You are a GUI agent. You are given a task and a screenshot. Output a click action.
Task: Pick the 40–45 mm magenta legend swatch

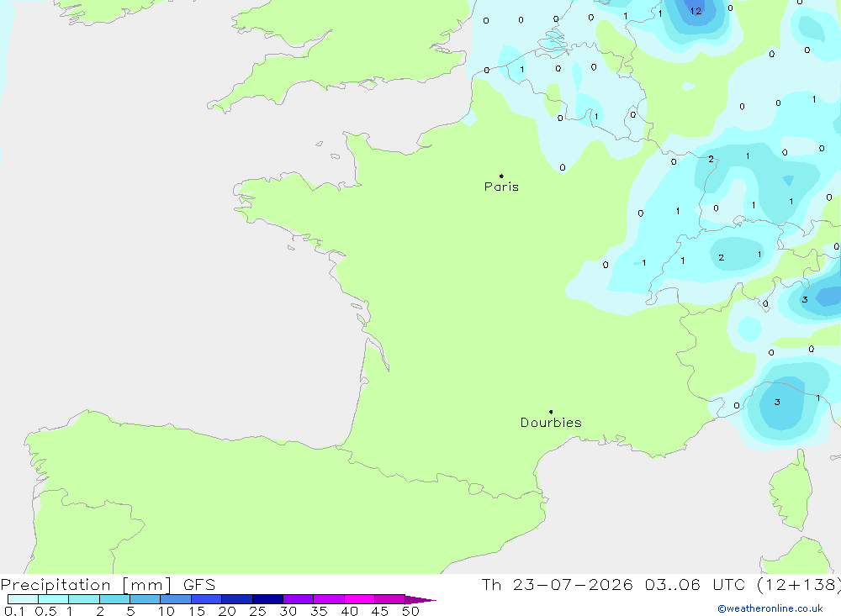coord(359,599)
